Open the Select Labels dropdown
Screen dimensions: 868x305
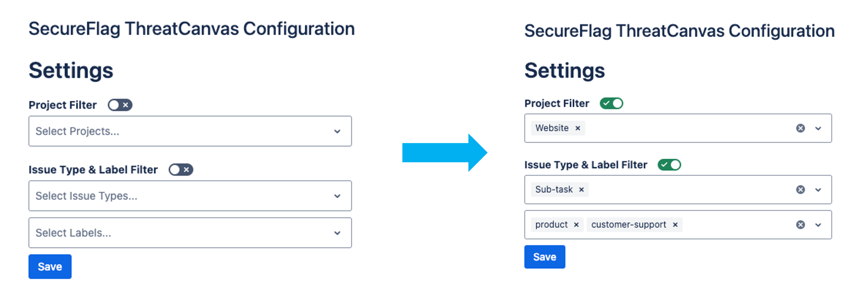[190, 233]
